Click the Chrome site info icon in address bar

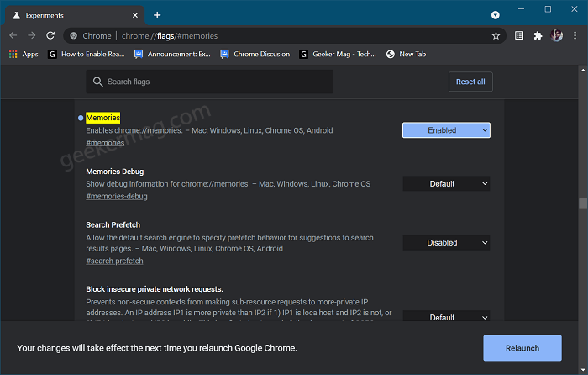click(x=74, y=35)
